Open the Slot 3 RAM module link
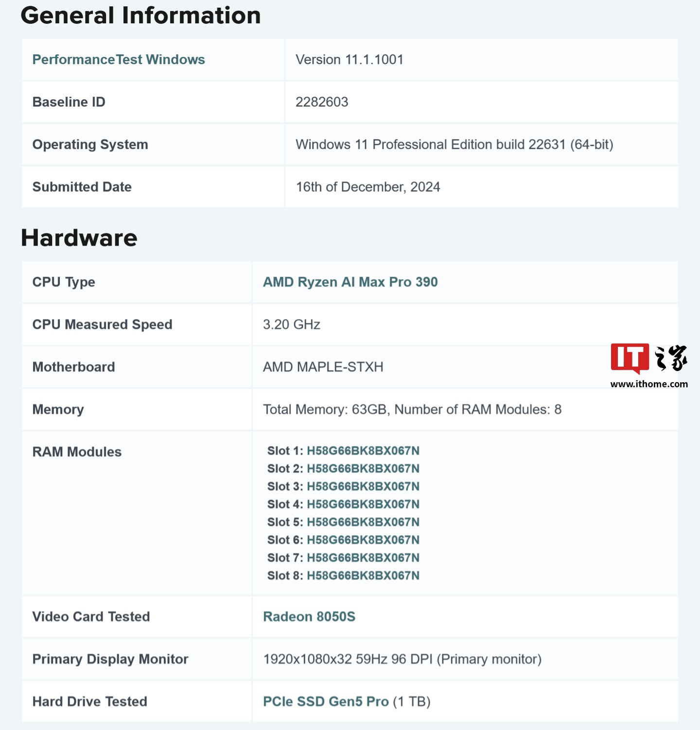 (363, 486)
